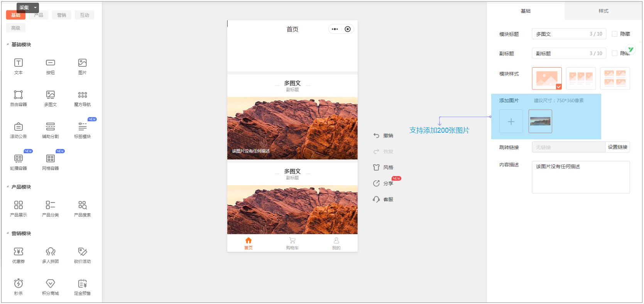644x304 pixels.
Task: Select the three-column module style
Action: 581,78
